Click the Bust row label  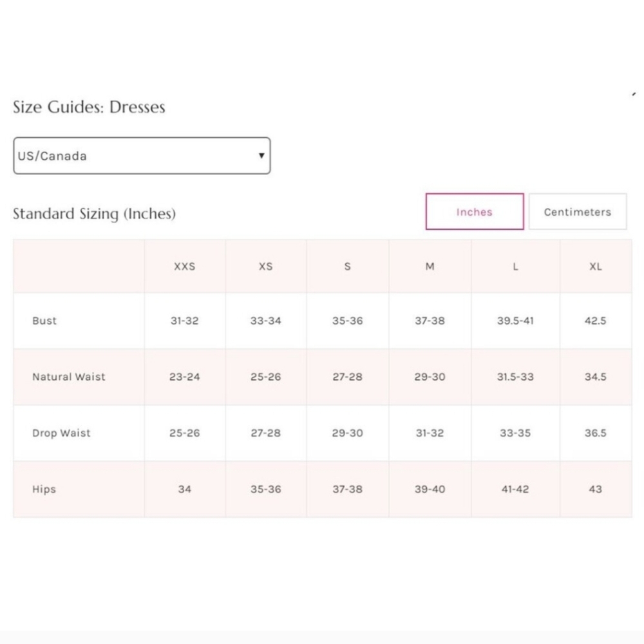[x=44, y=321]
